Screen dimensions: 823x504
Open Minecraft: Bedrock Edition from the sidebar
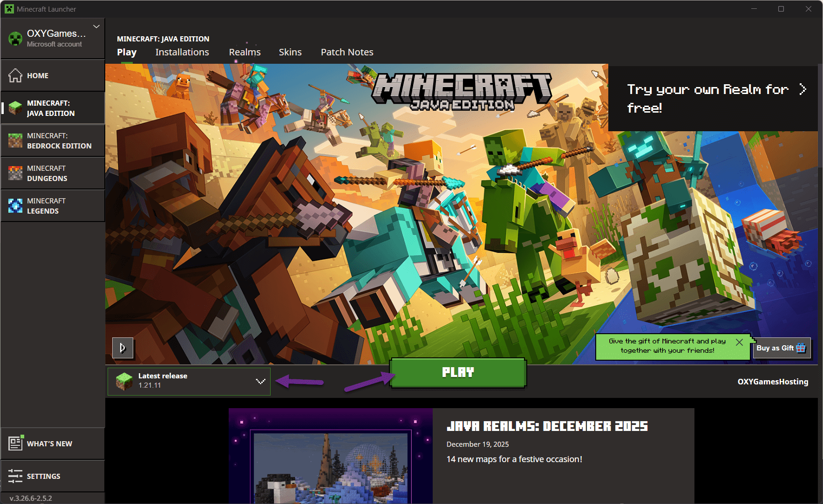coord(53,141)
